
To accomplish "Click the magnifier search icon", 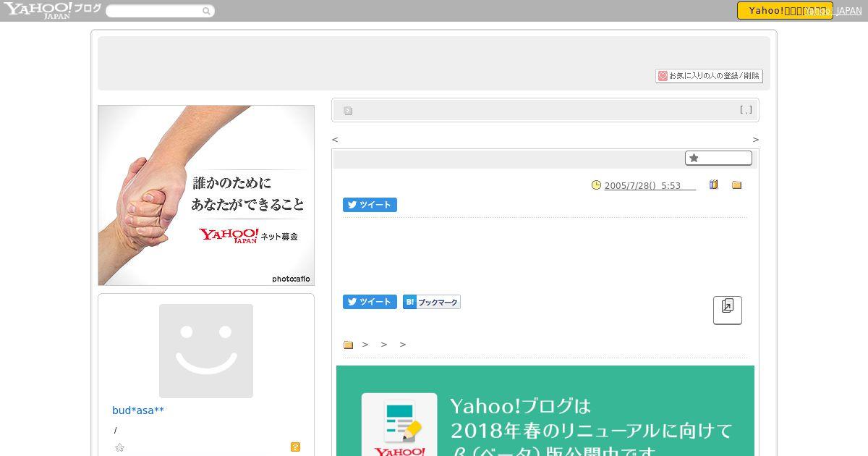I will click(x=207, y=11).
